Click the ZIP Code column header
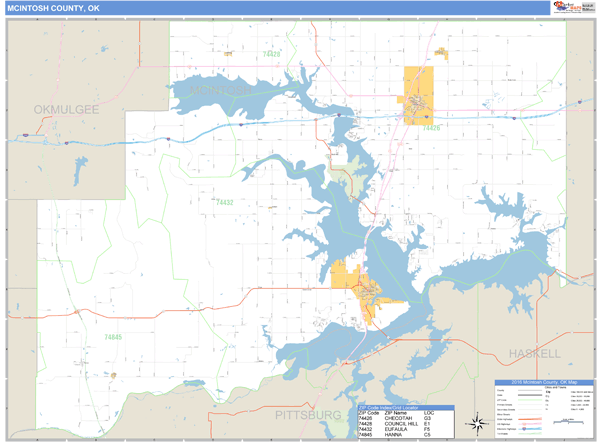 (369, 413)
